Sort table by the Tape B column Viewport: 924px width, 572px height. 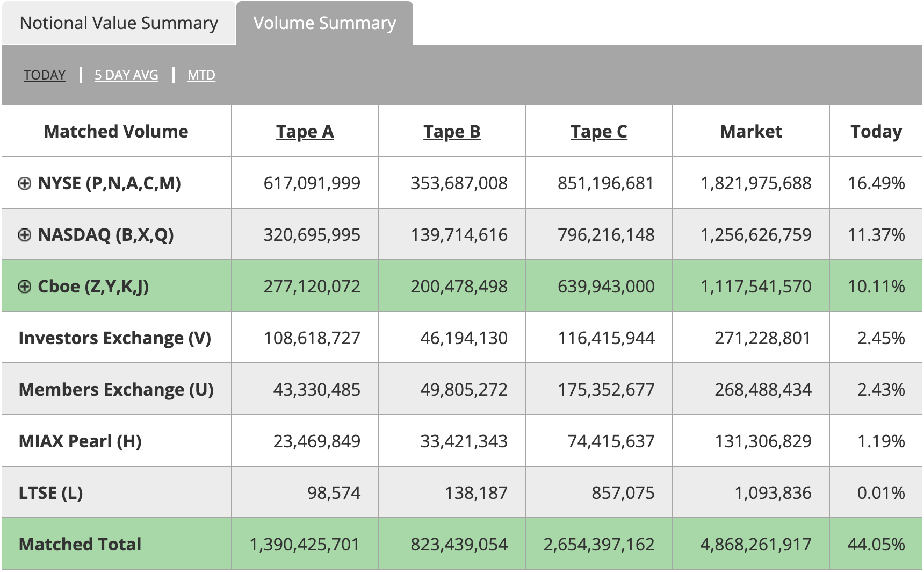pyautogui.click(x=452, y=131)
